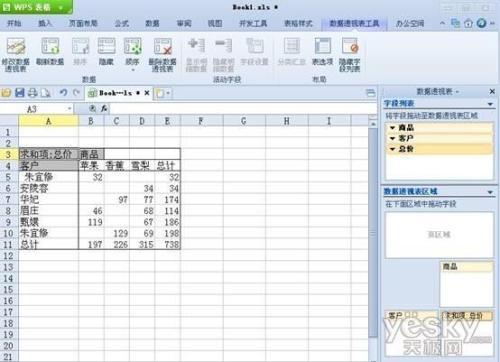This screenshot has width=500, height=362.
Task: Click the 眉庄 row label cell
Action: (49, 211)
